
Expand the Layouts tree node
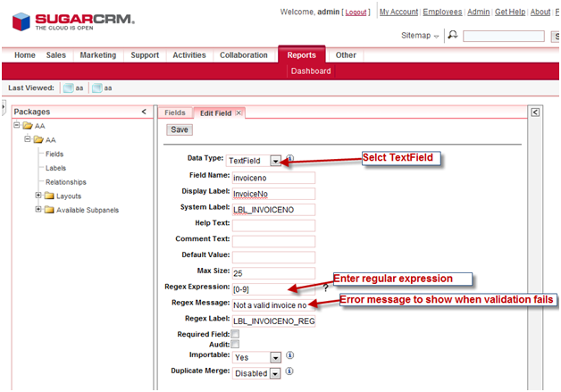38,196
